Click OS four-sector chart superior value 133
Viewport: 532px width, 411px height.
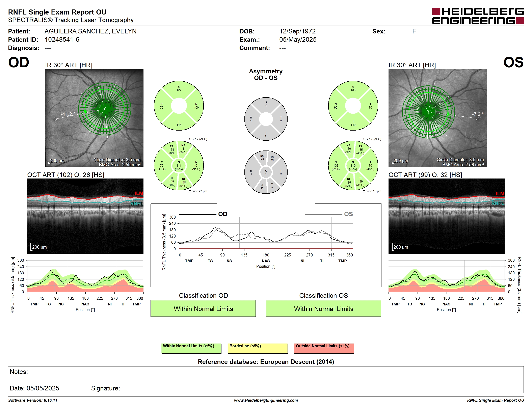point(353,90)
